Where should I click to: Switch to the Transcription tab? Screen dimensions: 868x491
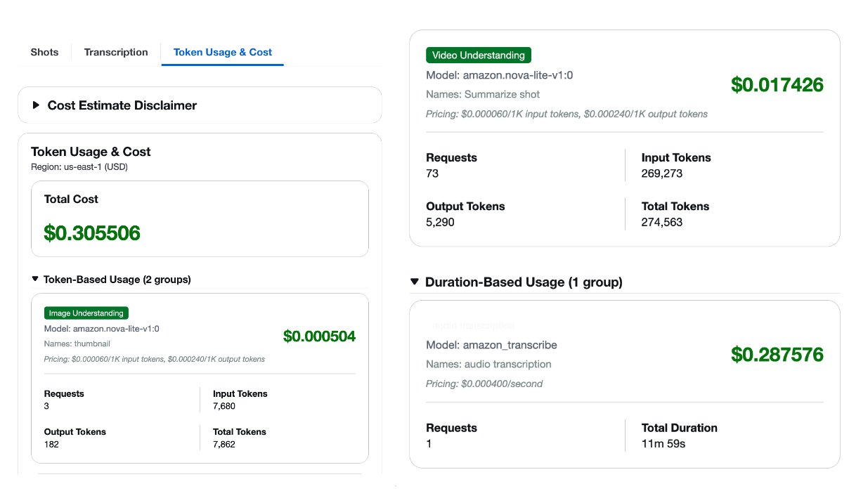coord(116,52)
